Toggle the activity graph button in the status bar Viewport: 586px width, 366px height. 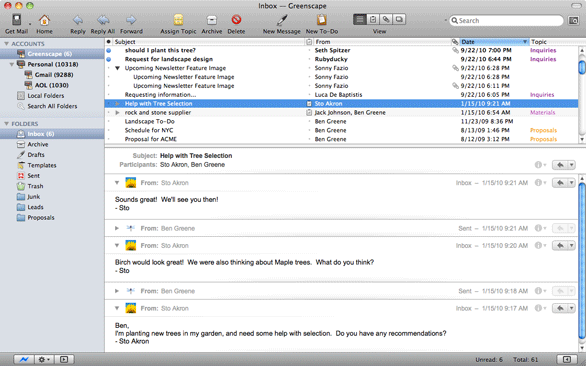[24, 359]
